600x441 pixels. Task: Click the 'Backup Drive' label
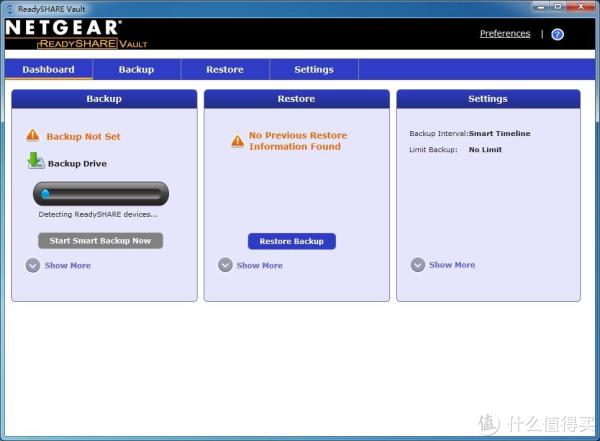(77, 163)
